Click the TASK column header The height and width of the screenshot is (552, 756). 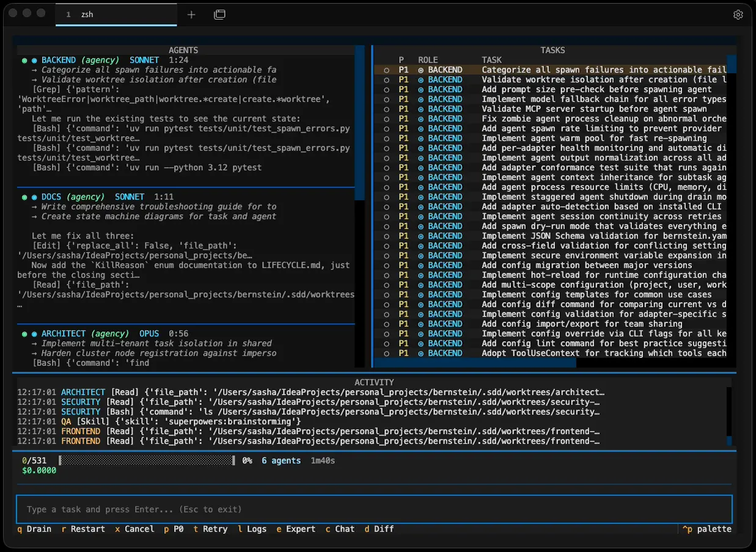point(491,60)
